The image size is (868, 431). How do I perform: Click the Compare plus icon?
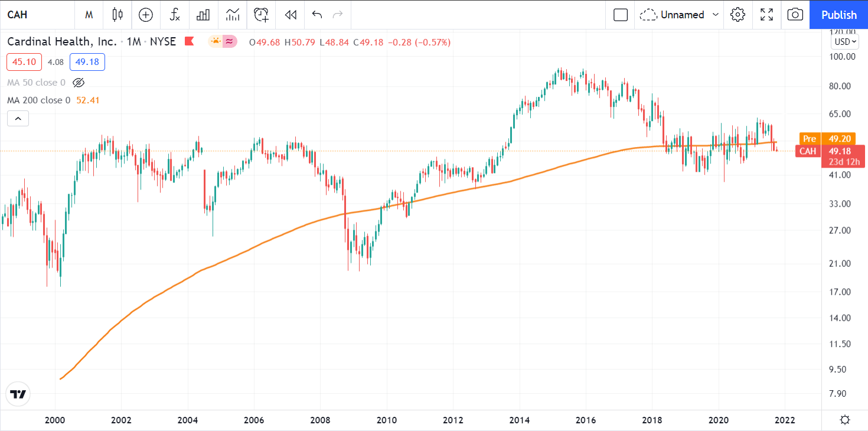145,15
